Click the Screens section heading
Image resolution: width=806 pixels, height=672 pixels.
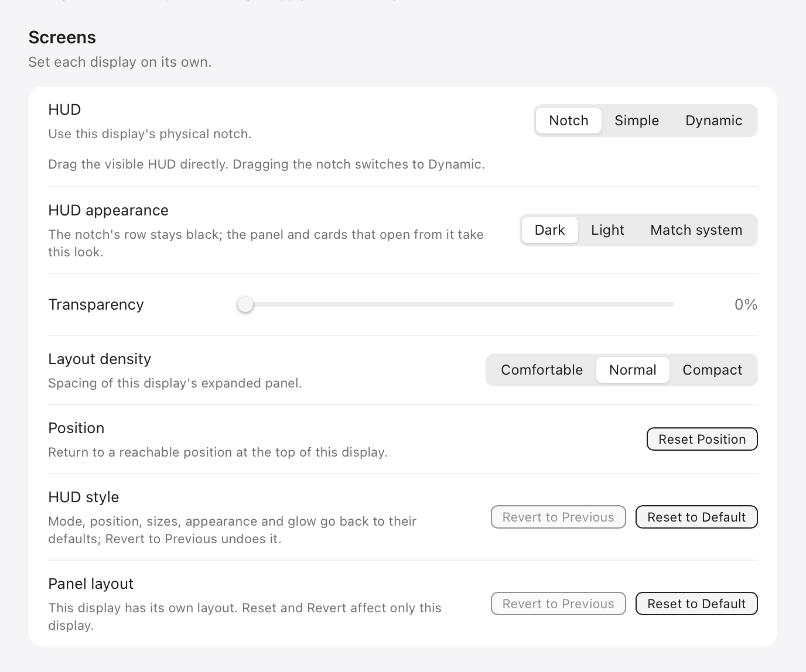[x=62, y=37]
